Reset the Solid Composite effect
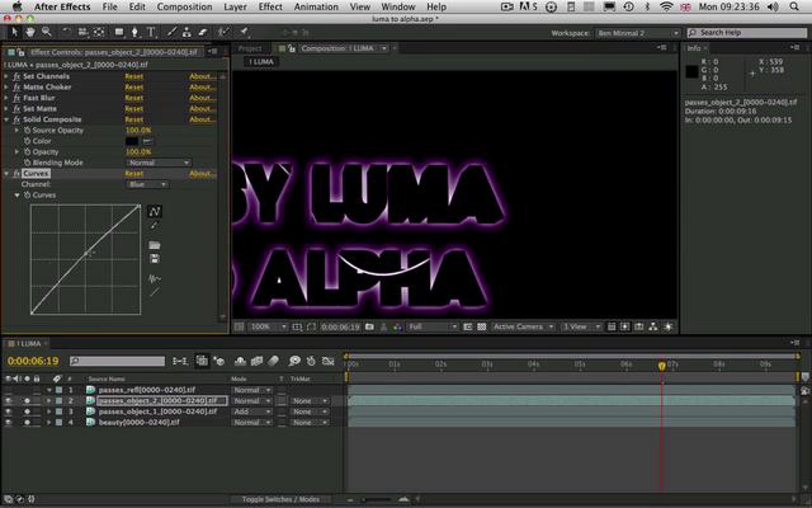The width and height of the screenshot is (812, 508). 134,120
